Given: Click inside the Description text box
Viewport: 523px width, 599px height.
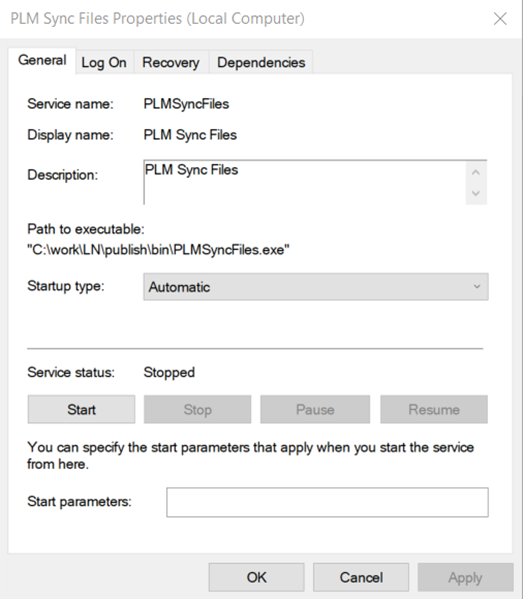Looking at the screenshot, I should tap(304, 182).
